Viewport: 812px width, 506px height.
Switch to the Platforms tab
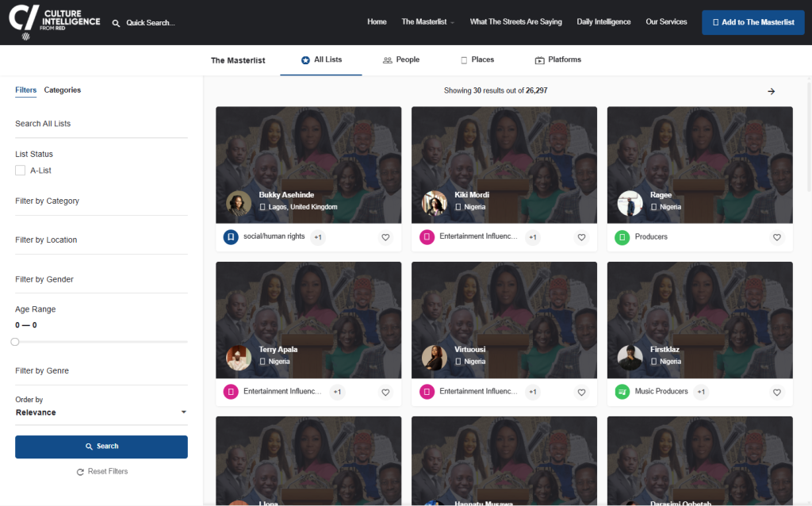pos(557,59)
